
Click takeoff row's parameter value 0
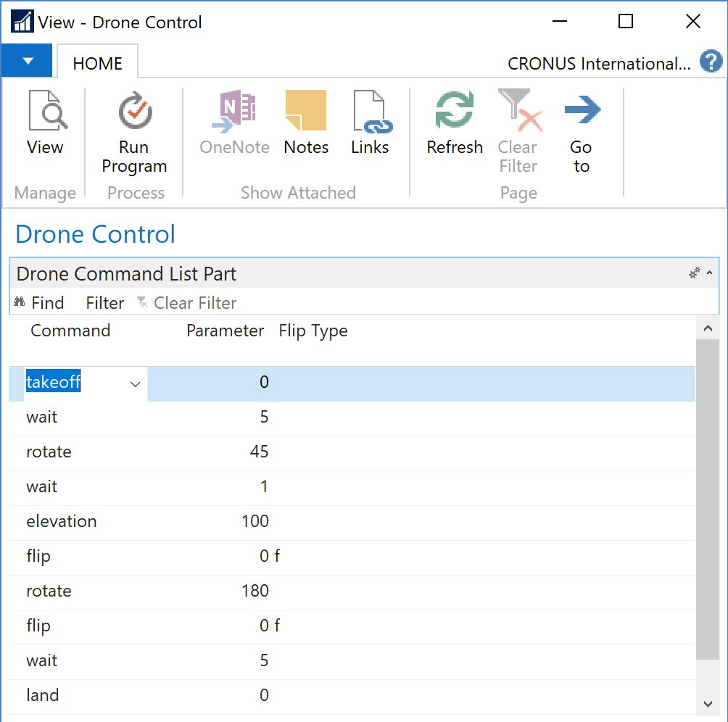click(264, 382)
